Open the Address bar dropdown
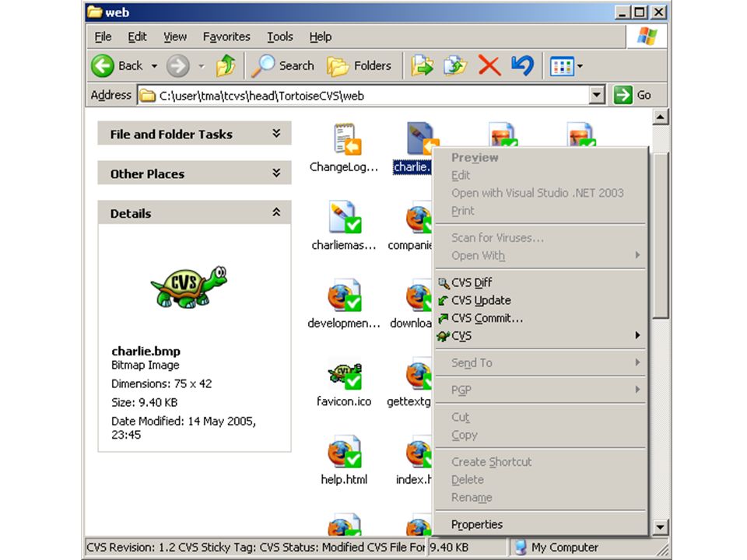The height and width of the screenshot is (560, 747). tap(597, 95)
